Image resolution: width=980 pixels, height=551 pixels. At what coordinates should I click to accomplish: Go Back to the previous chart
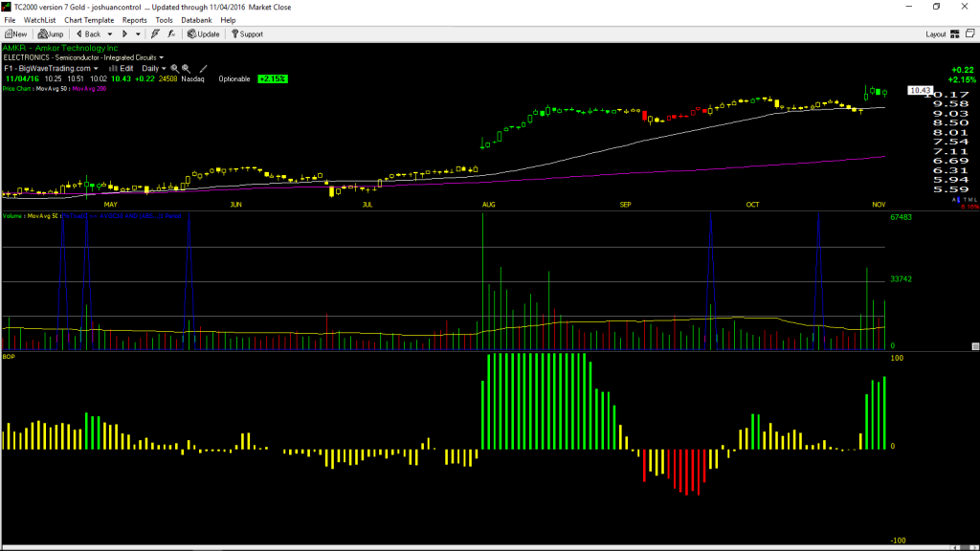[88, 34]
